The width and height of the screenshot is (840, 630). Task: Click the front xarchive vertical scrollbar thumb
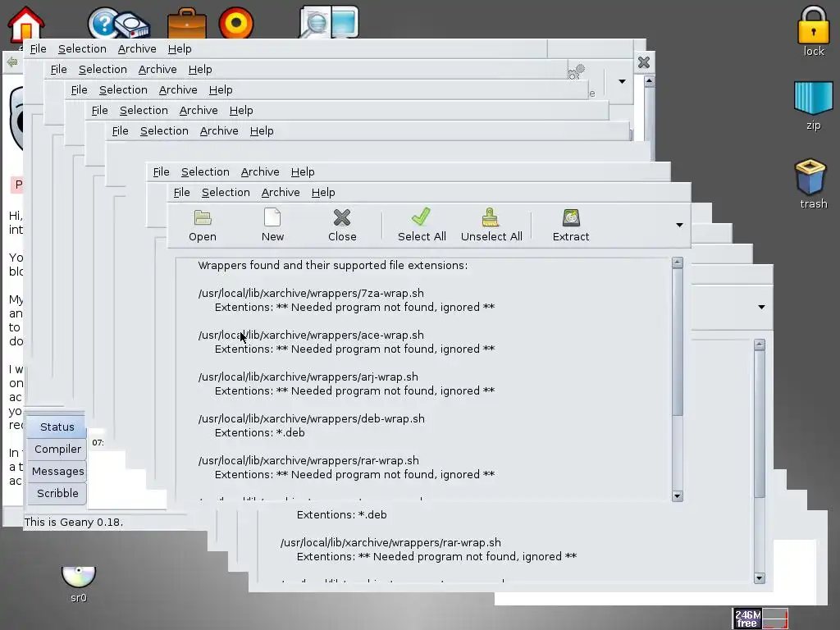click(677, 342)
